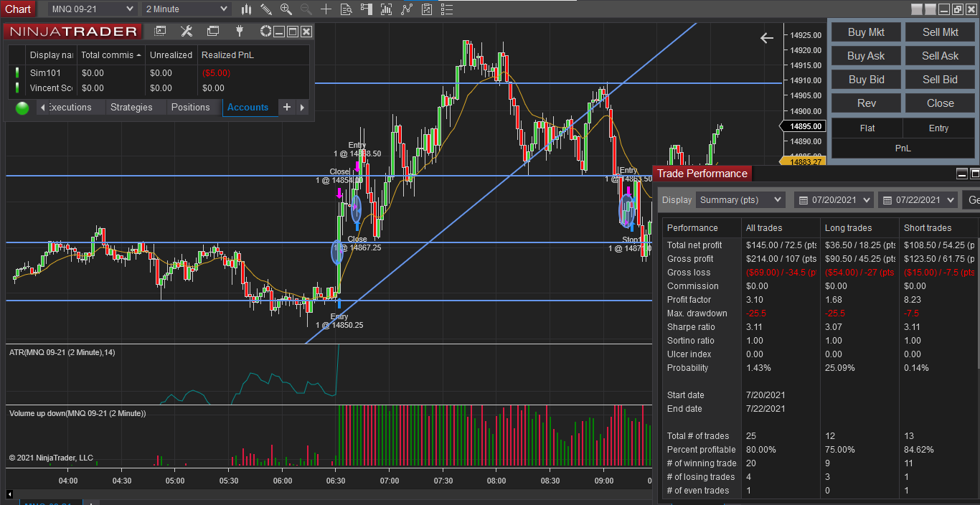Open the Connections plug icon
Screen dimensions: 980x505
coord(240,32)
